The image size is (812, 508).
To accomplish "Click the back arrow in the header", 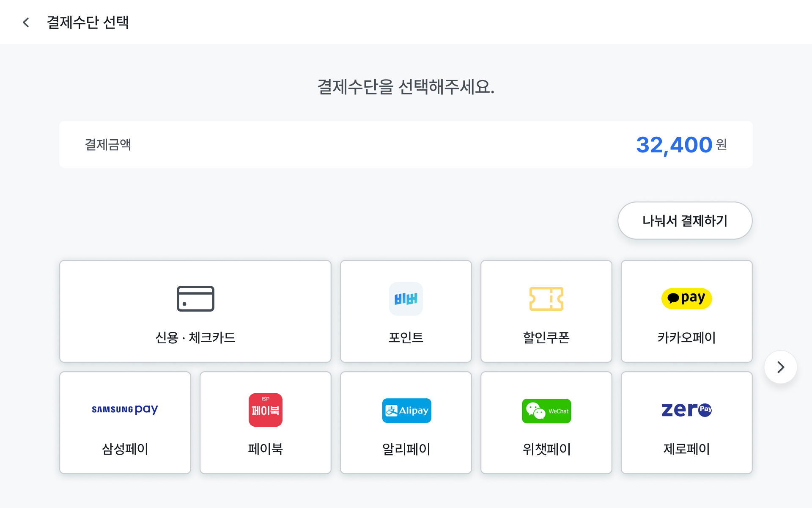I will (x=26, y=22).
